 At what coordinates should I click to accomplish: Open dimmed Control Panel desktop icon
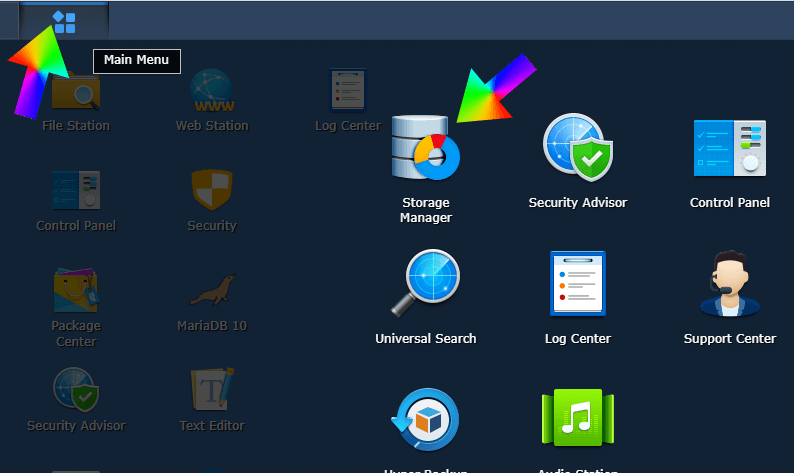coord(76,190)
